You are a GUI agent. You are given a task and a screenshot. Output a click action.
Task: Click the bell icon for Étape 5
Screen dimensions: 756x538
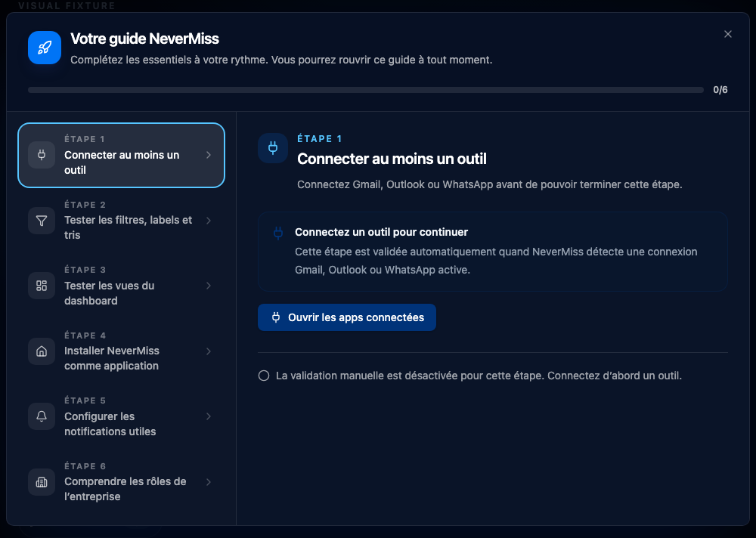click(42, 416)
